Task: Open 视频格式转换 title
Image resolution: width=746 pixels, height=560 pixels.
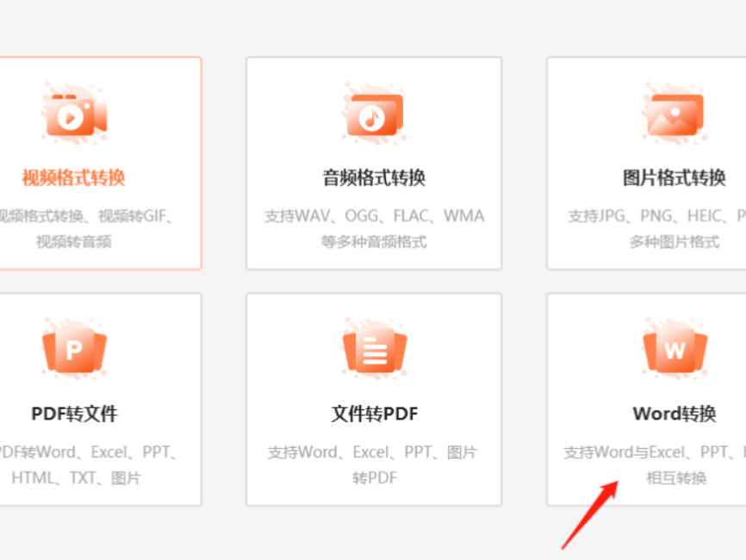Action: click(74, 178)
